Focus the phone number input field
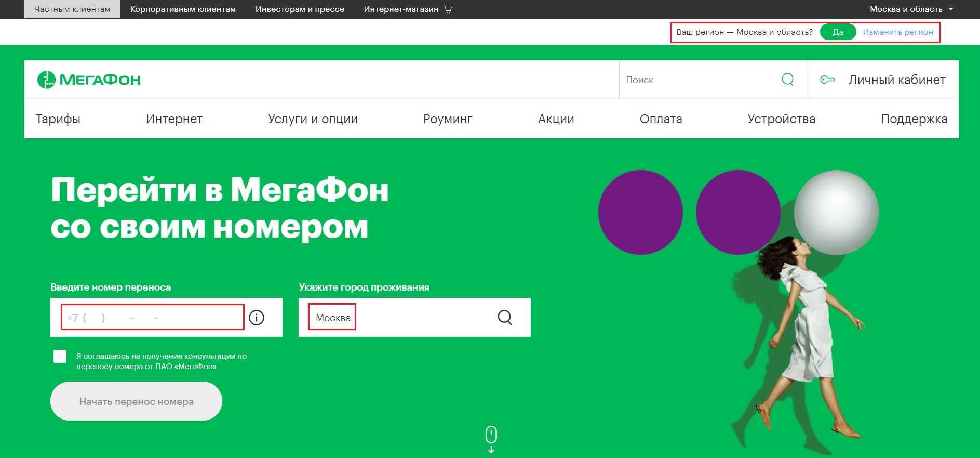Image resolution: width=980 pixels, height=458 pixels. point(152,317)
